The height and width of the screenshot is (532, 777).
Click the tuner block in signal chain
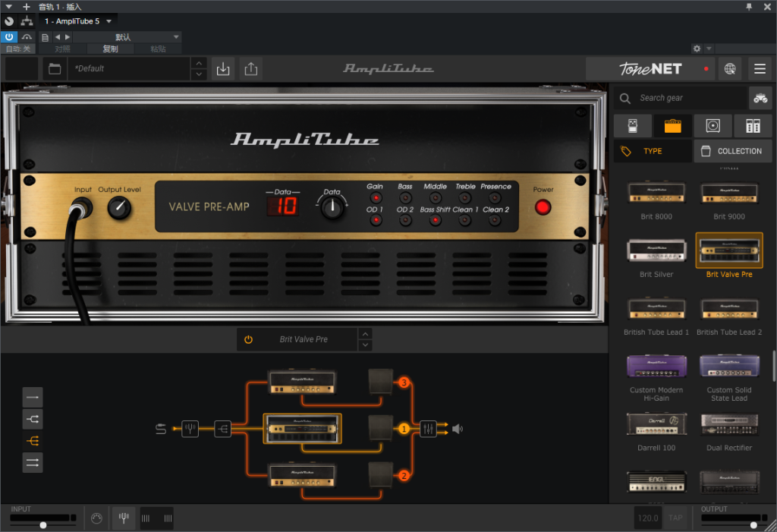(190, 428)
